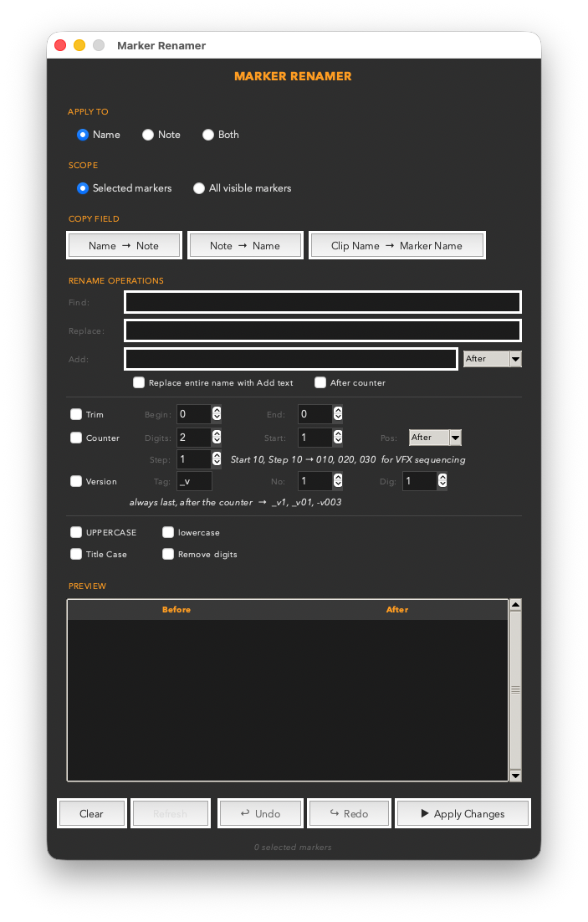
Task: Tick the UPPERCASE checkbox
Action: click(x=76, y=532)
